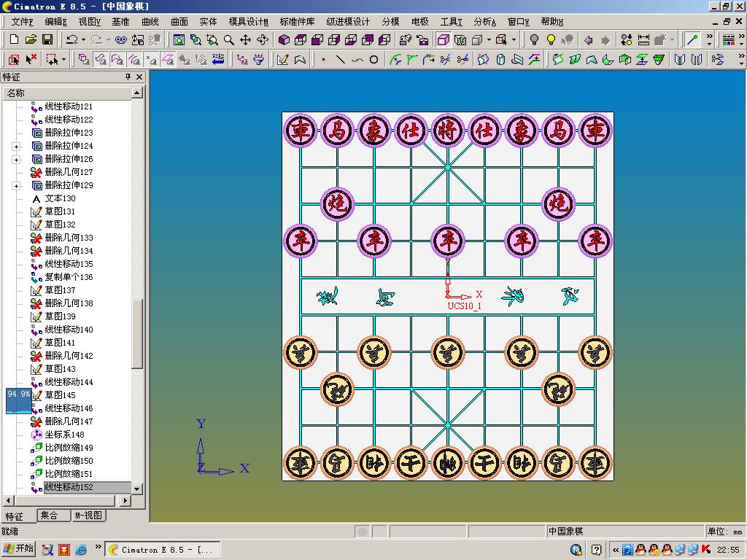Toggle the face selection filter button
This screenshot has height=560, width=747.
(100, 60)
